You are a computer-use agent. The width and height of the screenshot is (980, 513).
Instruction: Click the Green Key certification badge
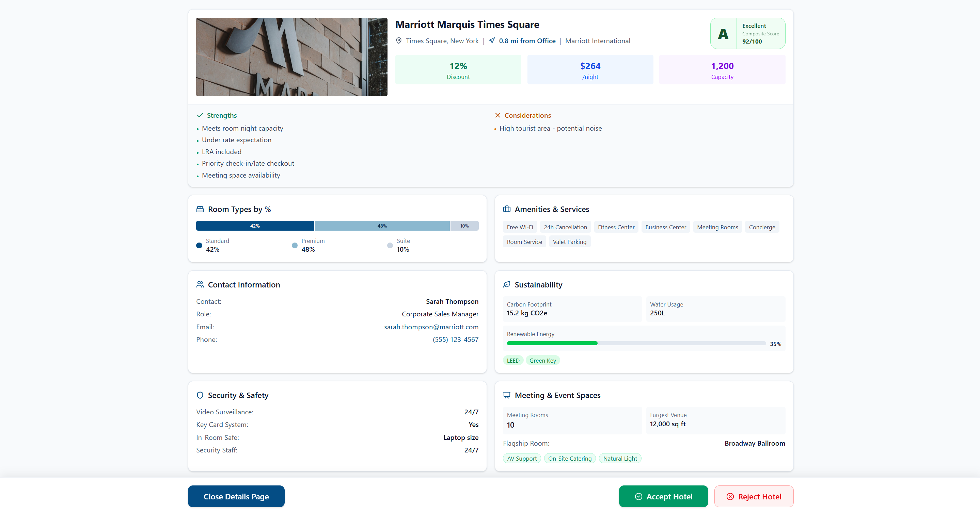click(542, 360)
